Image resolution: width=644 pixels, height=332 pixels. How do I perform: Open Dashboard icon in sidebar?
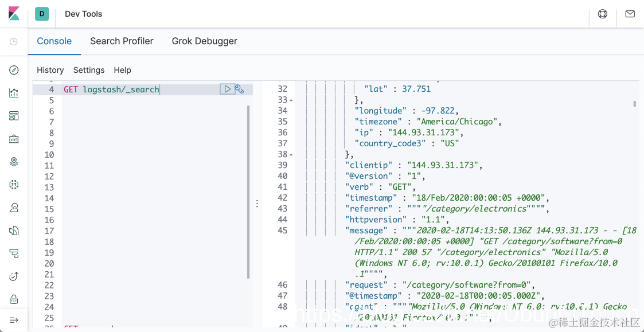[x=14, y=116]
